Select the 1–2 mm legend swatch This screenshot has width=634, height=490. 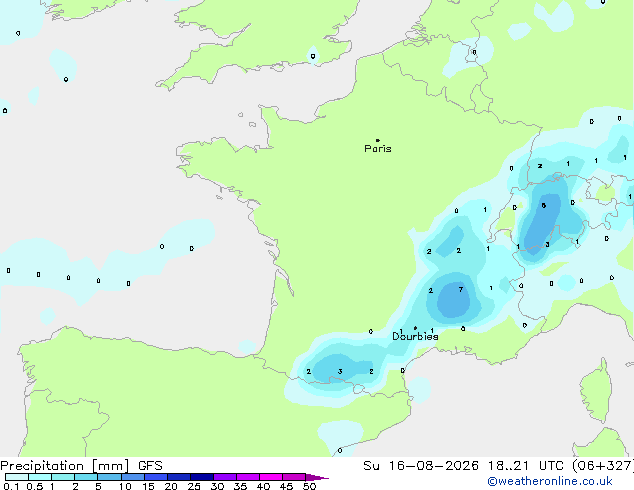(63, 477)
